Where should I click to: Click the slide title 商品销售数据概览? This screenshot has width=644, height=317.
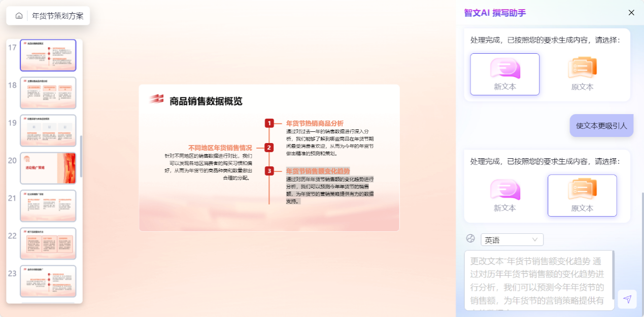pyautogui.click(x=206, y=101)
